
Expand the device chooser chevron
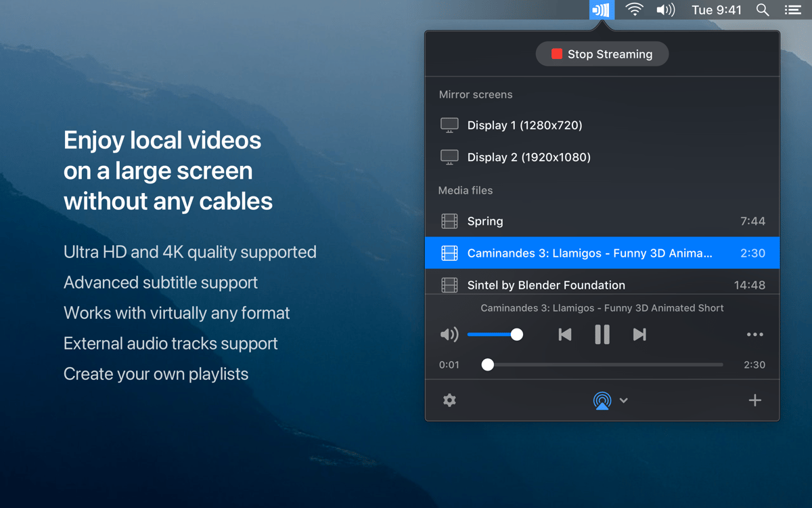[x=624, y=400]
